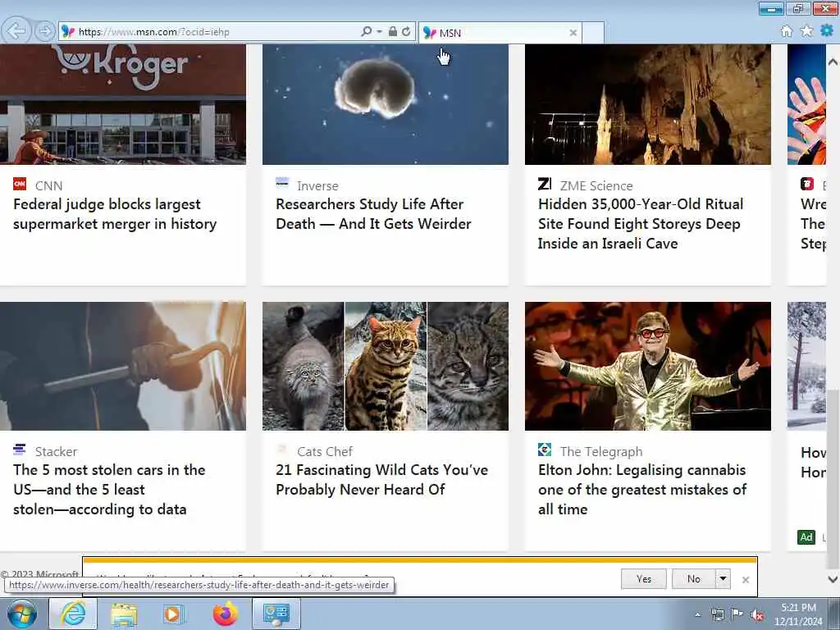
Task: Refresh the MSN page
Action: 406,32
